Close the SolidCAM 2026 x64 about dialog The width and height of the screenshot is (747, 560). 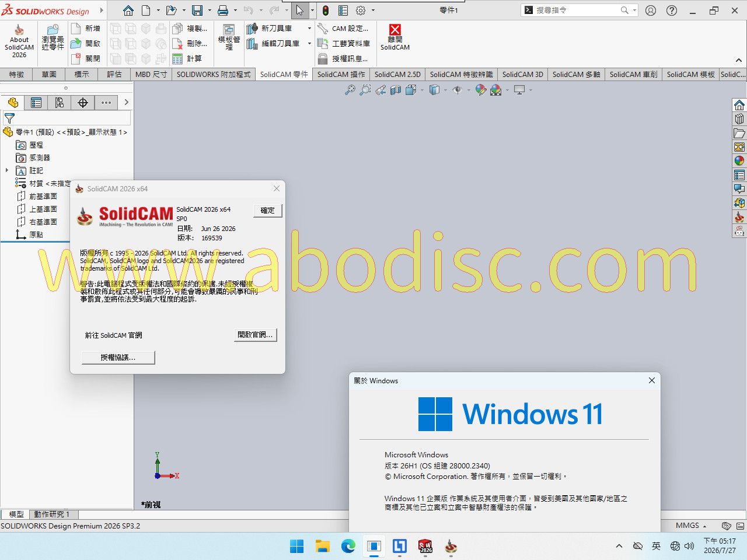pyautogui.click(x=277, y=188)
